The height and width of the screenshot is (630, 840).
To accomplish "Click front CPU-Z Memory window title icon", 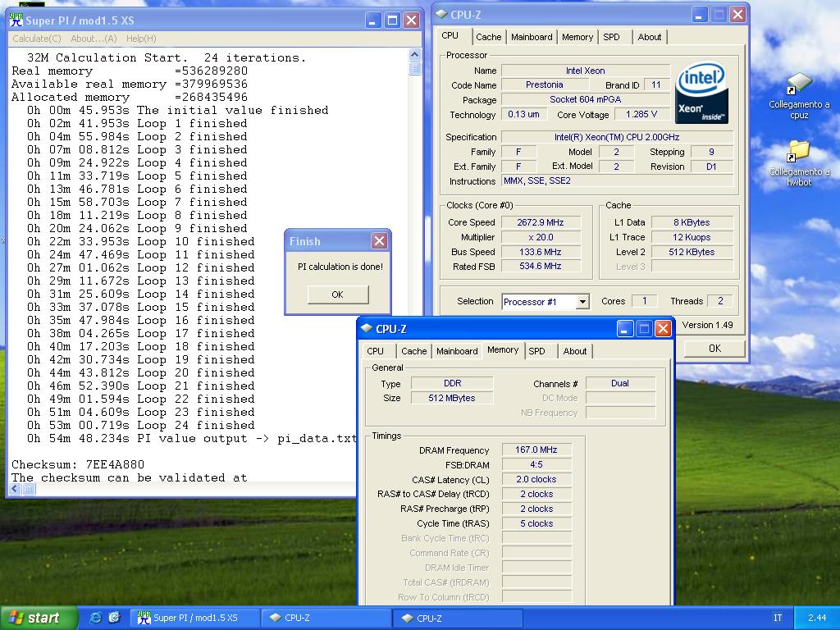I will pyautogui.click(x=367, y=328).
